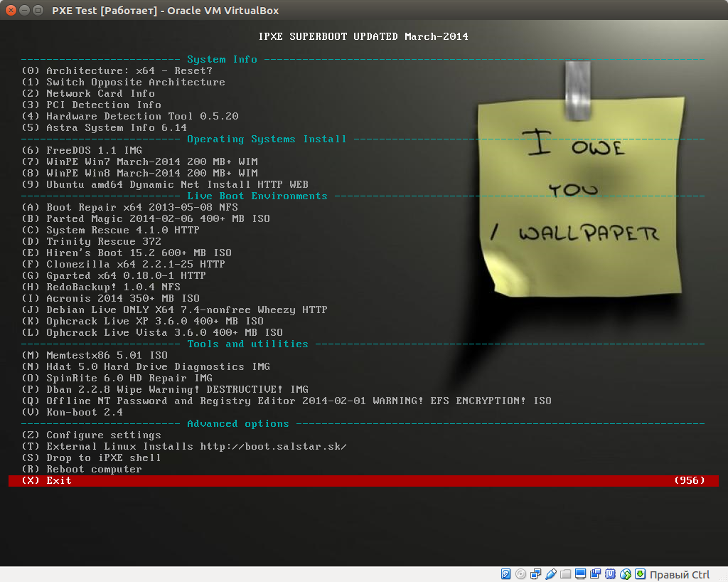The height and width of the screenshot is (582, 728).
Task: Select (A) Boot Repair x64 NFS
Action: coord(130,207)
